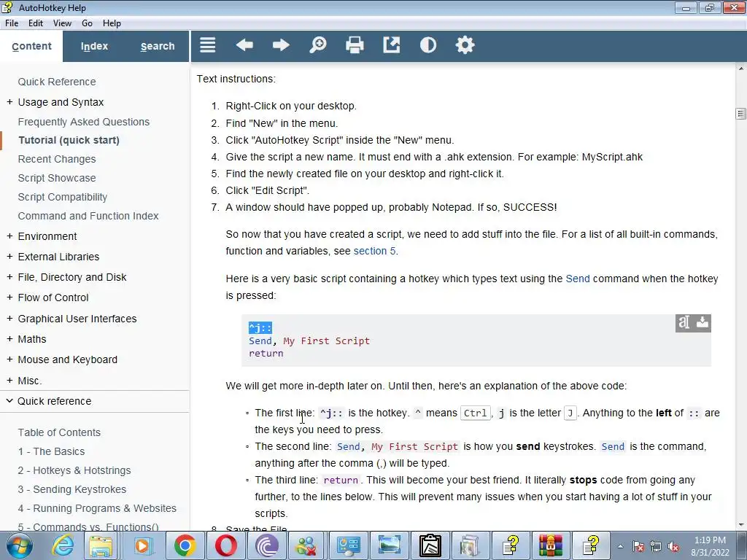Click the muted volume tray icon
The height and width of the screenshot is (560, 747).
click(x=673, y=547)
